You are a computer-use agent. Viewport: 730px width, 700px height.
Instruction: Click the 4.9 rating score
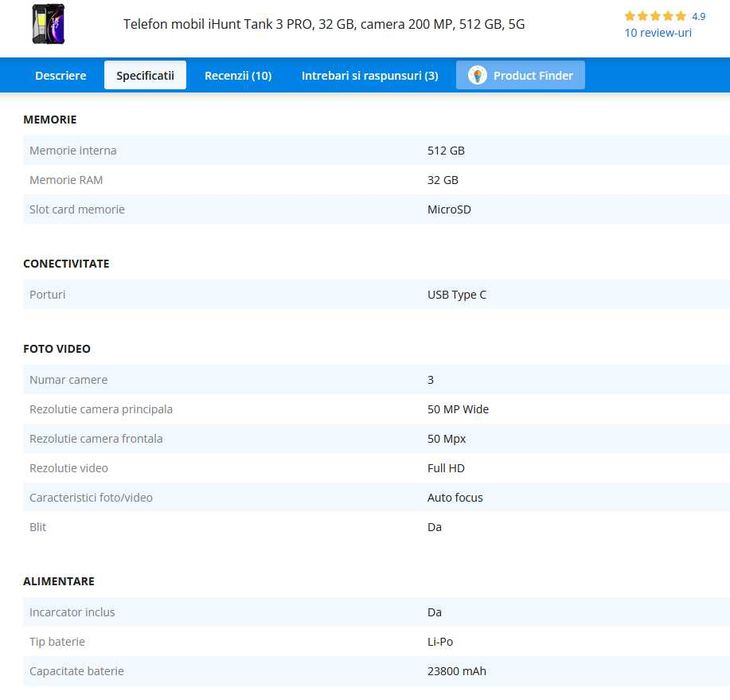click(698, 16)
